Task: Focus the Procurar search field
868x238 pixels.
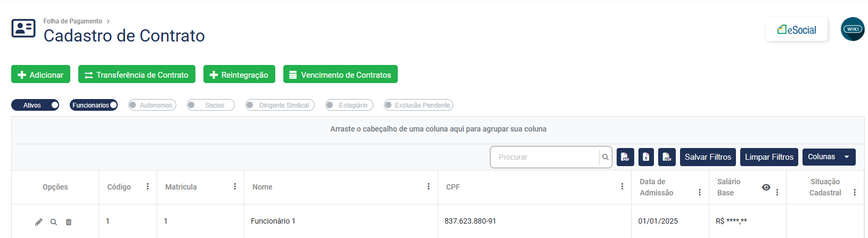Action: (x=545, y=157)
